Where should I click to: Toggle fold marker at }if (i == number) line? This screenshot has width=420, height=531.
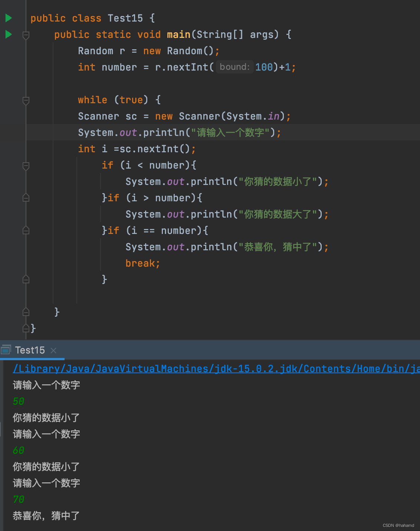(x=26, y=230)
